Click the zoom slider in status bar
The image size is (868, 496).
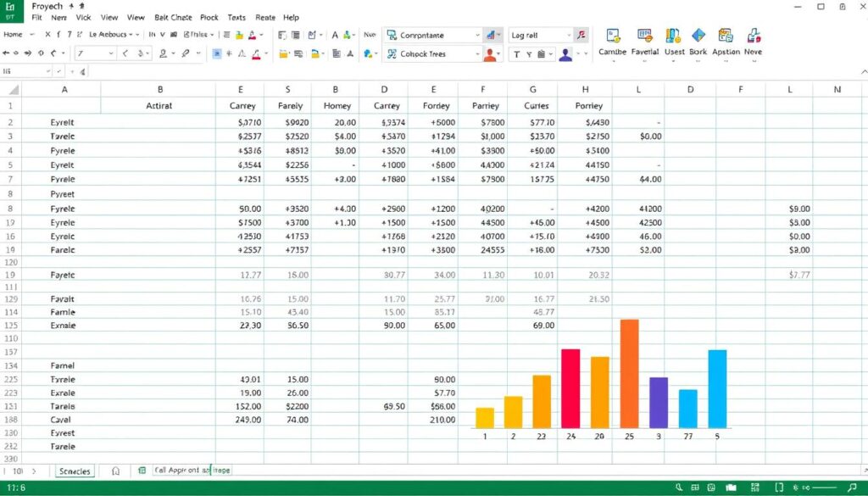824,488
